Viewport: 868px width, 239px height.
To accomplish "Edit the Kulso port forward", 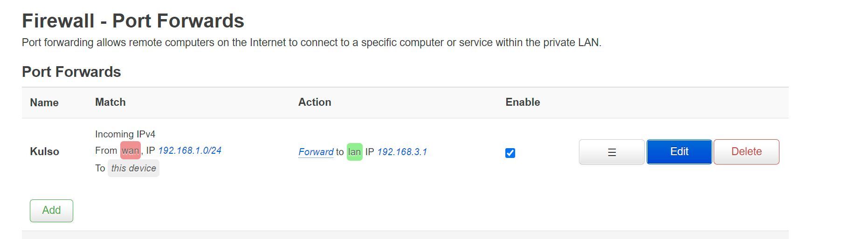I will pos(679,152).
